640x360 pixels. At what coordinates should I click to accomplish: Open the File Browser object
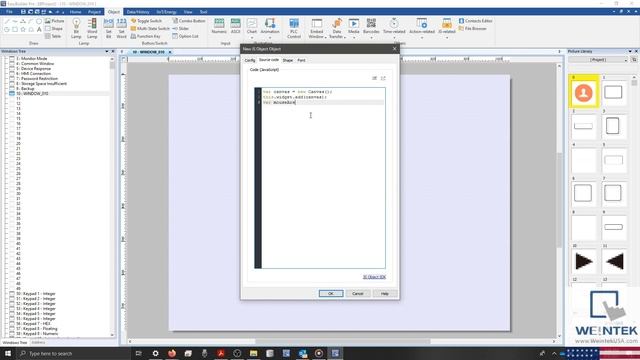pos(473,29)
